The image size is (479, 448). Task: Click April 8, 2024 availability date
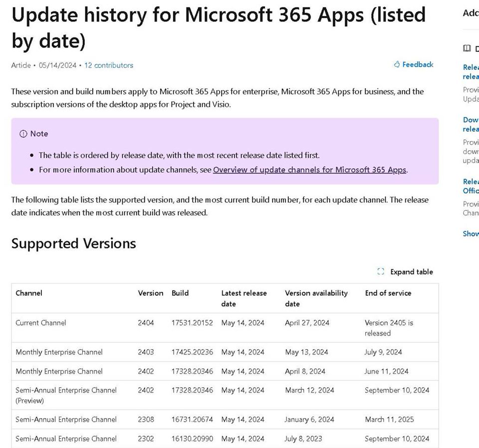(305, 371)
